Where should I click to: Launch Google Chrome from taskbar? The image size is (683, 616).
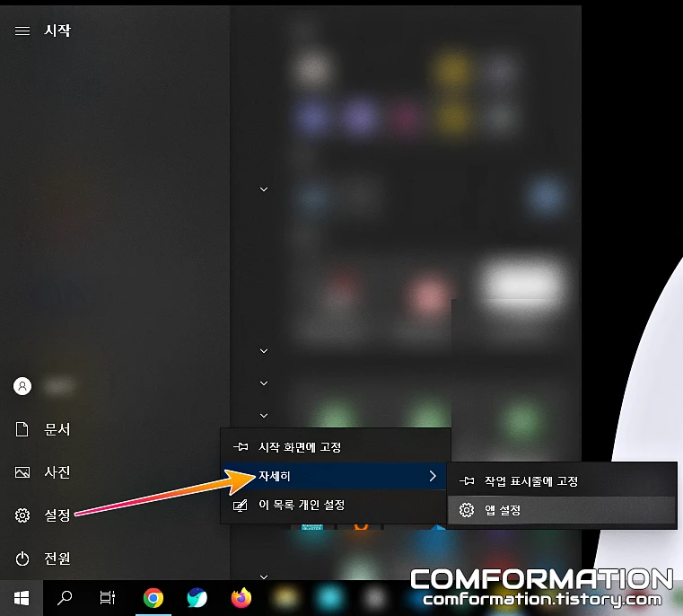click(x=153, y=598)
